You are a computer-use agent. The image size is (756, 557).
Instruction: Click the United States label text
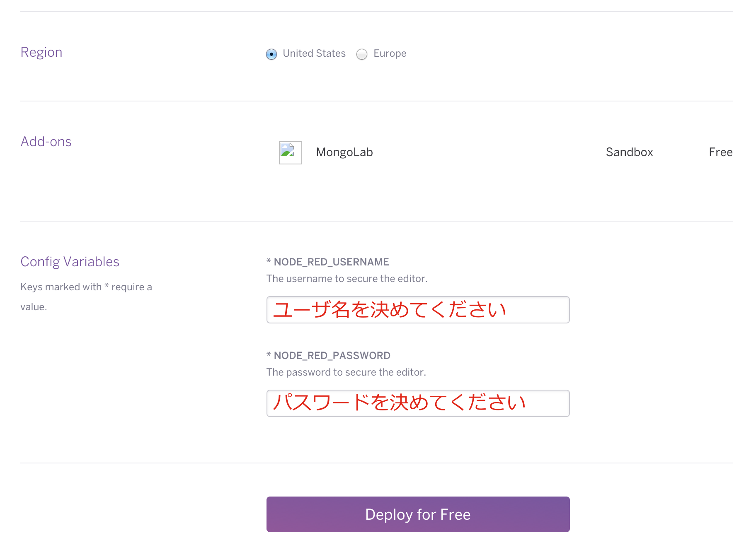point(314,53)
